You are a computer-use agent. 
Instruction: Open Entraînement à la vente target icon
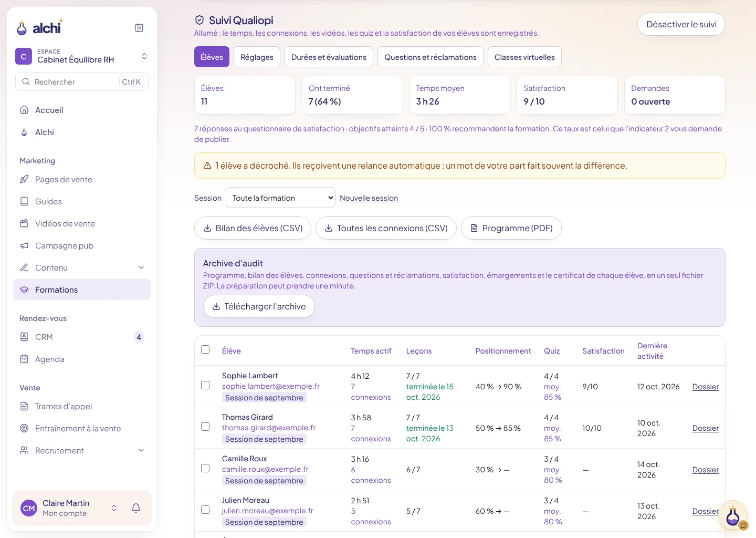click(24, 428)
